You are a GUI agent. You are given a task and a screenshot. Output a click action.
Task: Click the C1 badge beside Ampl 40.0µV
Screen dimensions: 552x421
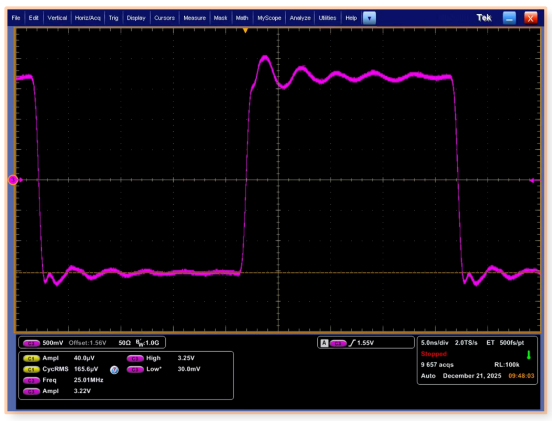tap(31, 358)
